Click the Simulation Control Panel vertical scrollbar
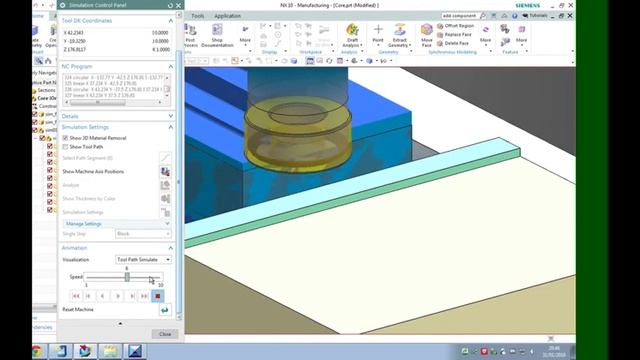 (179, 182)
